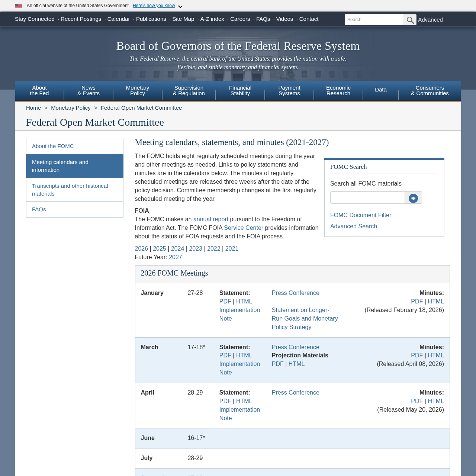Jump to the 2022 year link

(214, 249)
